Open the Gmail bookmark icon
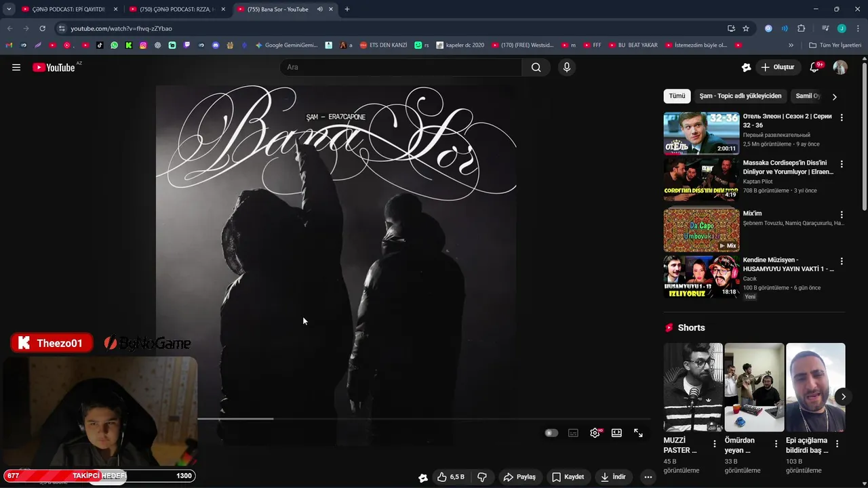Image resolution: width=868 pixels, height=488 pixels. tap(9, 45)
